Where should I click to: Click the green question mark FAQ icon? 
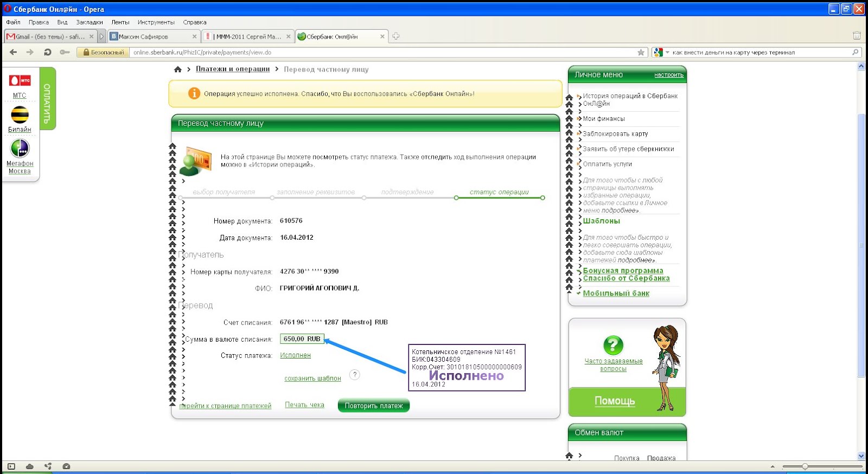click(x=613, y=345)
